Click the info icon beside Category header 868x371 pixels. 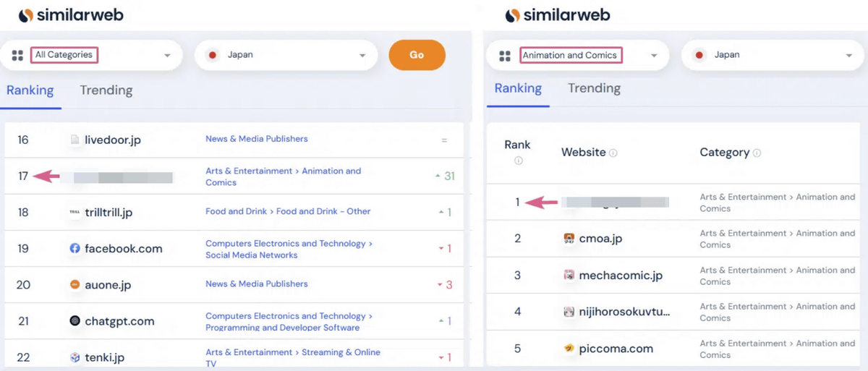(x=757, y=153)
